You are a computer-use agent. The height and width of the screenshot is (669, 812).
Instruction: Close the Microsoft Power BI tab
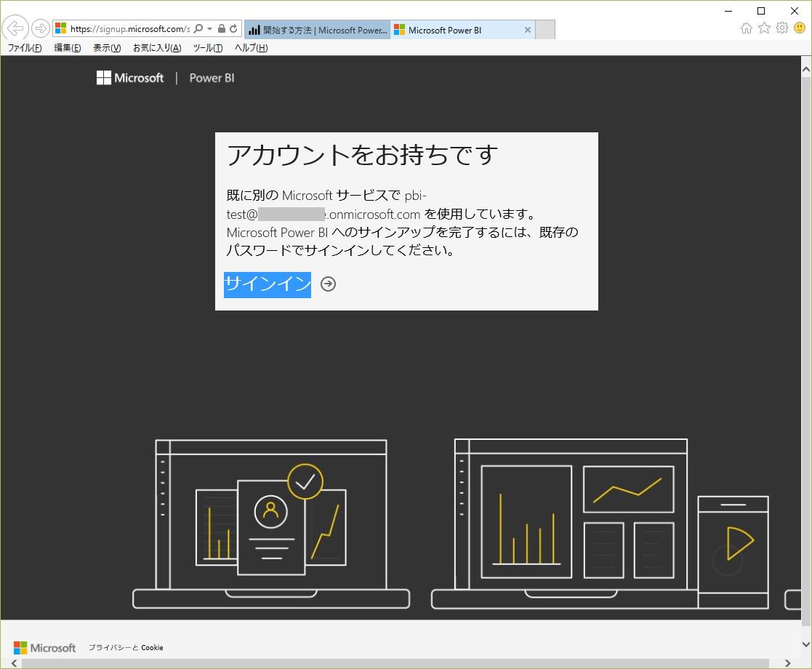[527, 30]
